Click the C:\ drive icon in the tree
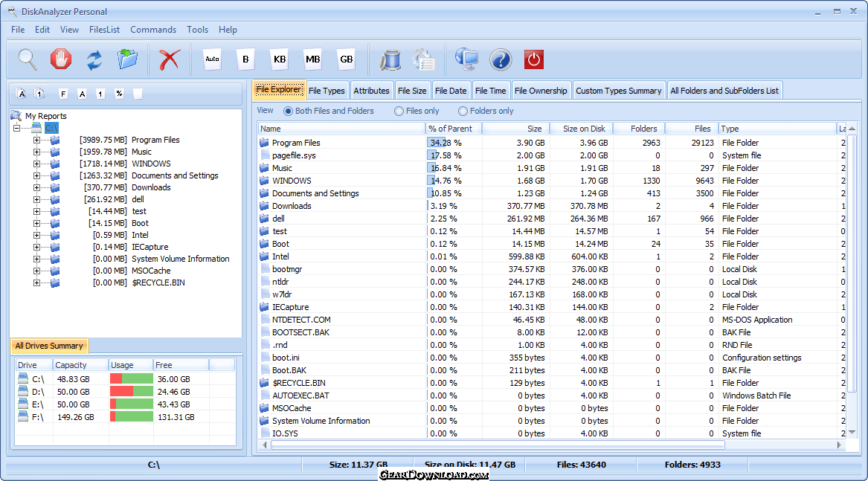Image resolution: width=868 pixels, height=481 pixels. click(x=36, y=128)
